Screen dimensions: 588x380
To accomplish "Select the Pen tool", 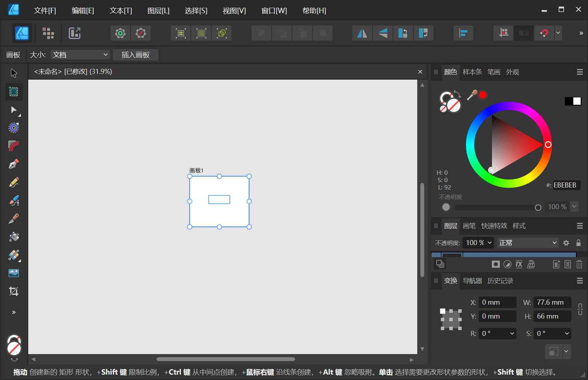I will tap(14, 164).
